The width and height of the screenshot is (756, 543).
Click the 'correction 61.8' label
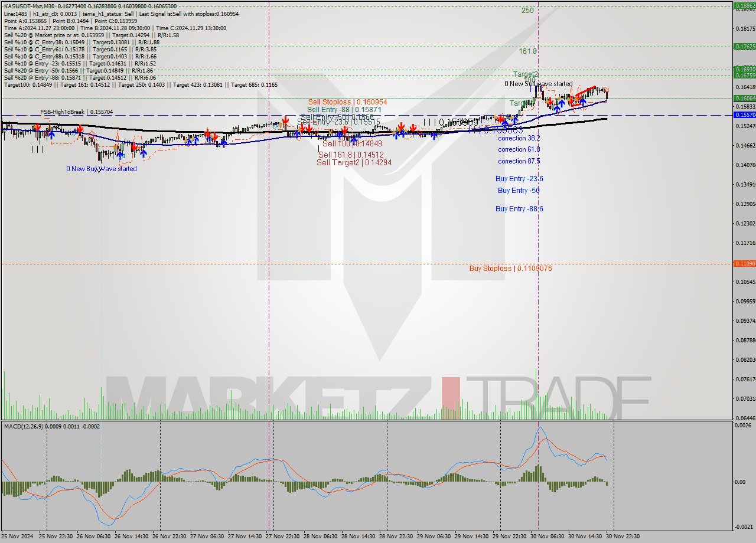[519, 149]
